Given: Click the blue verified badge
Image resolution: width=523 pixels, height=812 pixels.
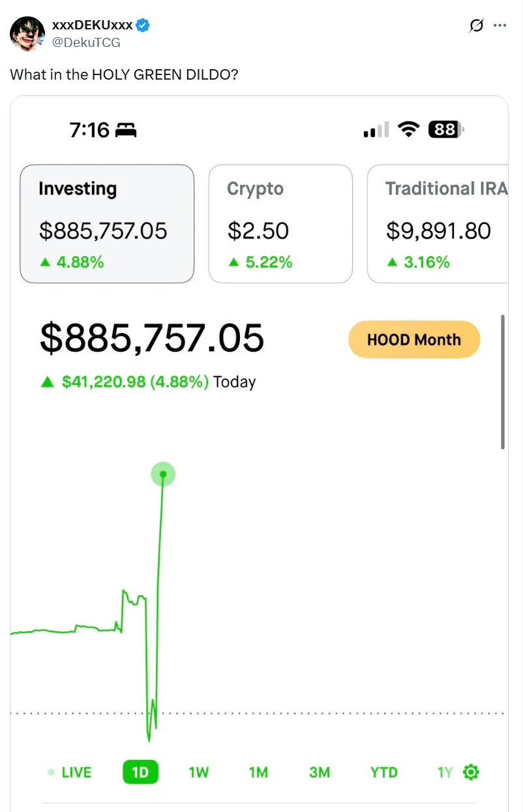Looking at the screenshot, I should (143, 25).
